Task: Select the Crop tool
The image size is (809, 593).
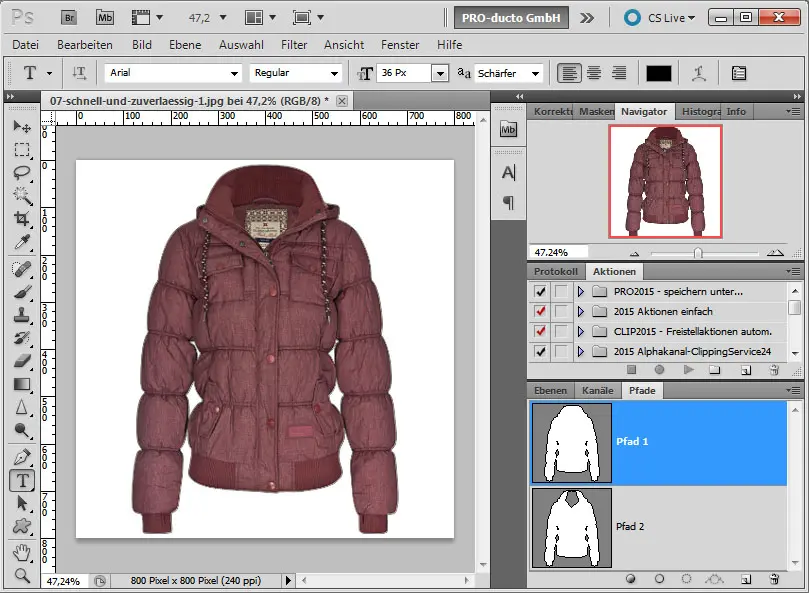Action: pyautogui.click(x=21, y=219)
